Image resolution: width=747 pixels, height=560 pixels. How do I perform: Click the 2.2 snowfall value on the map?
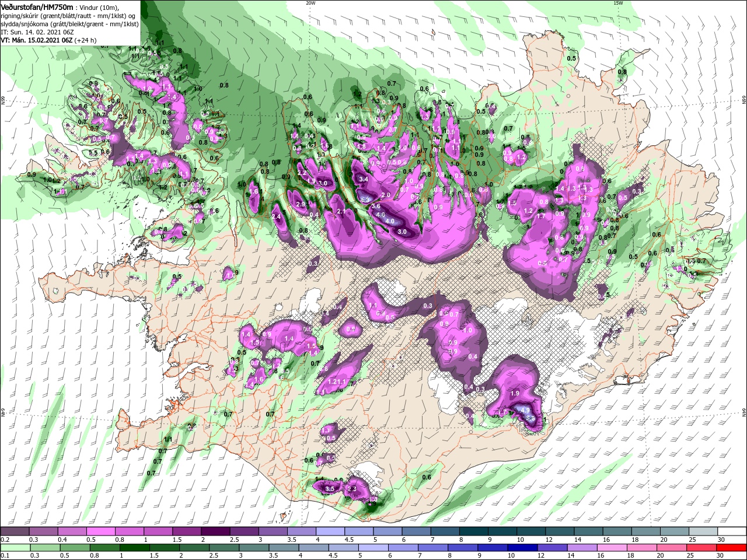(302, 173)
